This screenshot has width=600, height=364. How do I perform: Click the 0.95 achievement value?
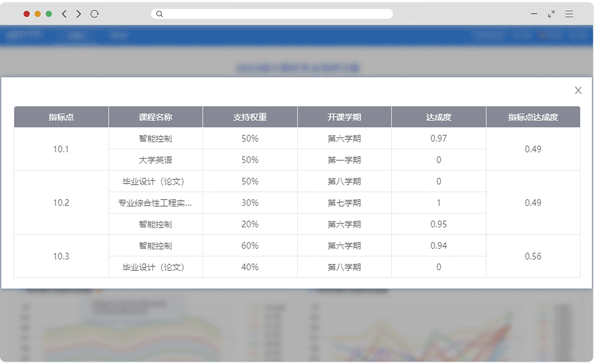click(x=439, y=224)
